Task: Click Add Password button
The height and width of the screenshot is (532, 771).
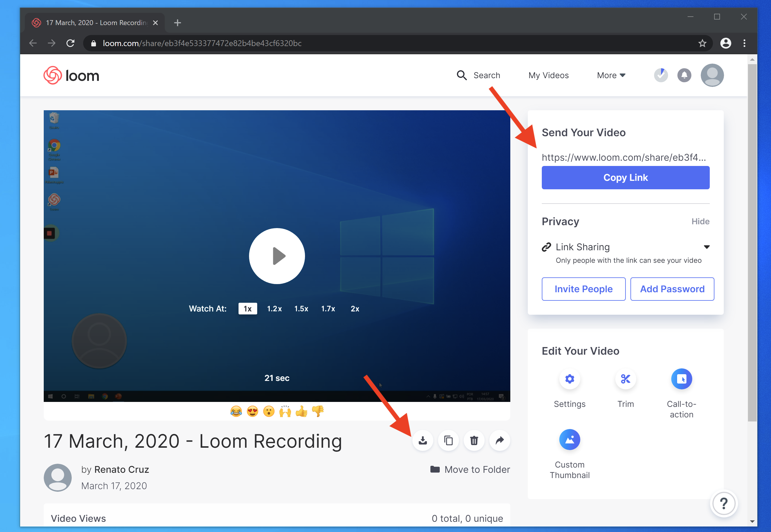Action: (672, 289)
